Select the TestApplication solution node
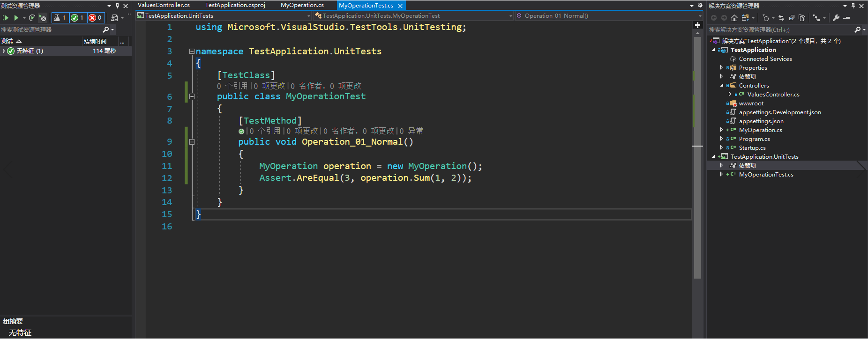This screenshot has height=339, width=868. click(x=781, y=41)
